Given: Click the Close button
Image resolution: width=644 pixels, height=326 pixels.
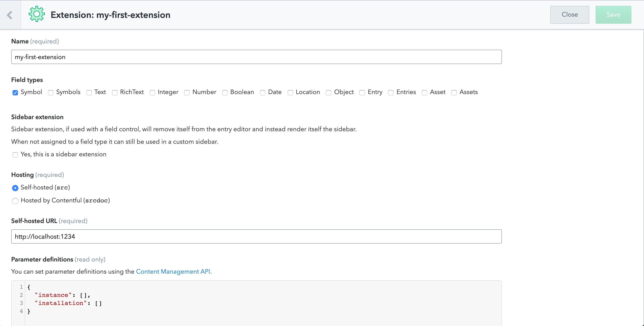Looking at the screenshot, I should click(x=570, y=15).
